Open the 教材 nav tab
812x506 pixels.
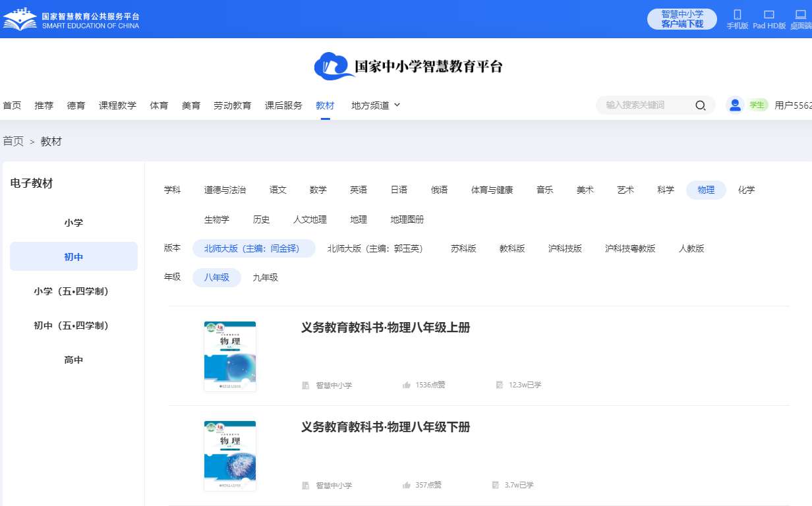coord(325,105)
